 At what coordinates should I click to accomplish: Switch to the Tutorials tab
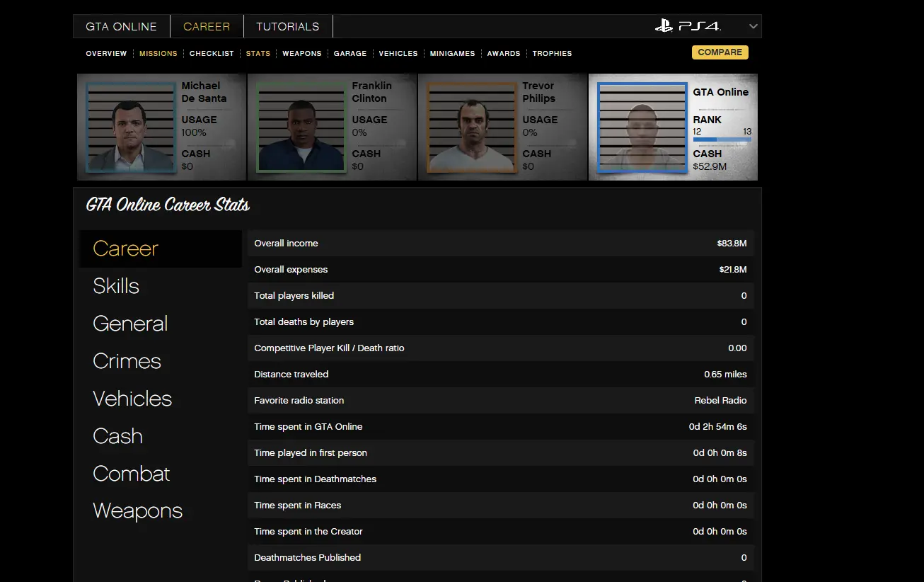click(x=287, y=27)
